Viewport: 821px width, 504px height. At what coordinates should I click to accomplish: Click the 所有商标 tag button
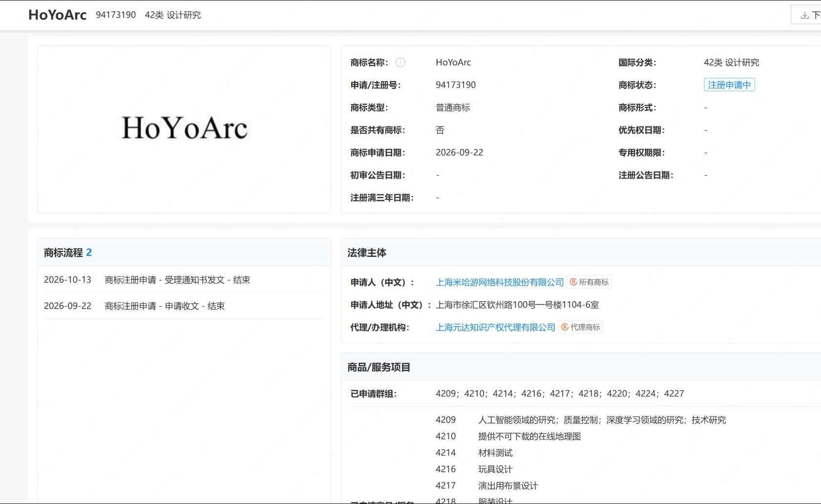[x=589, y=282]
